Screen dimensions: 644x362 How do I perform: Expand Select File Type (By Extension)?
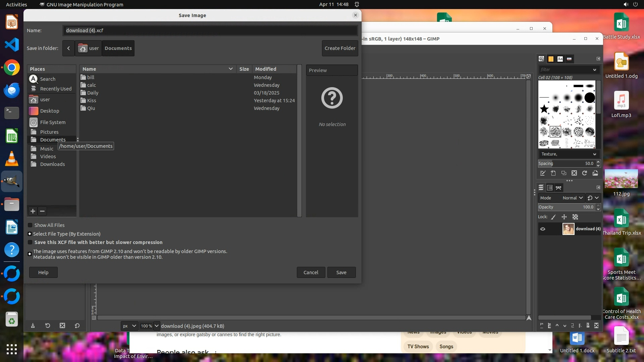[x=30, y=234]
